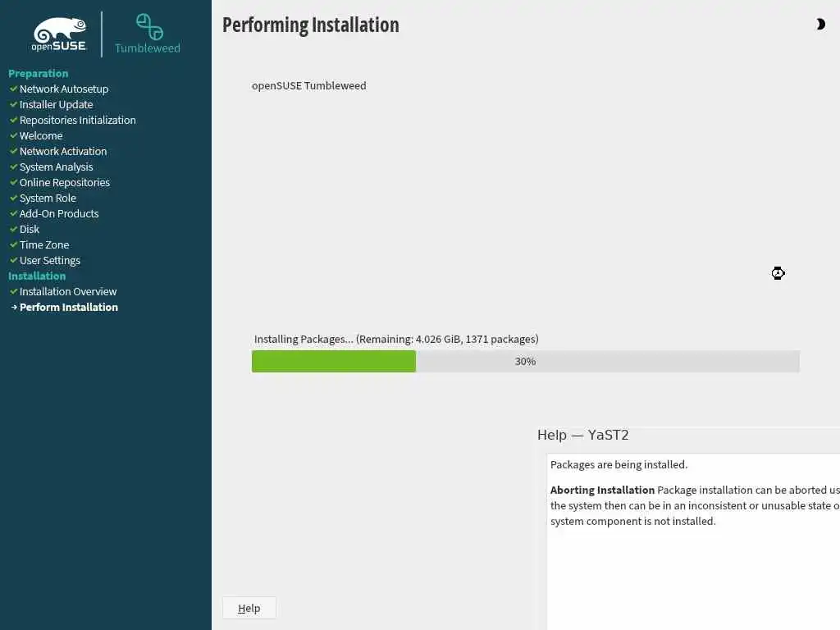Select Add-On Products step
Image resolution: width=840 pixels, height=630 pixels.
tap(59, 213)
